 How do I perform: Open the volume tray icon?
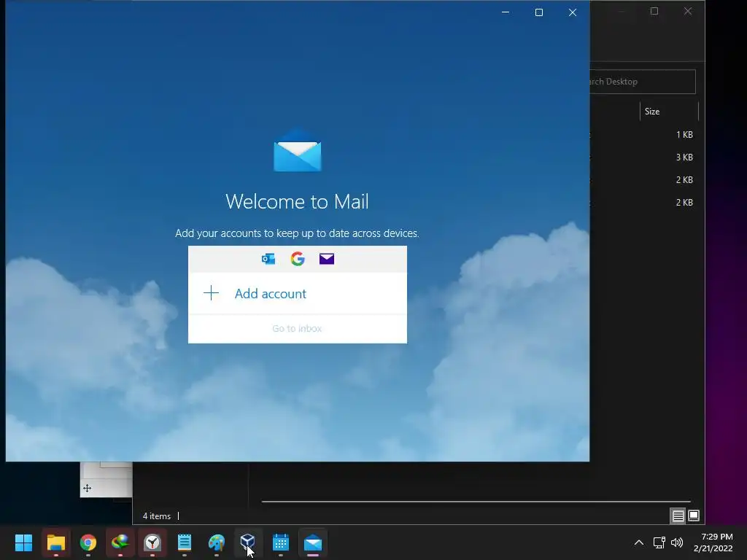[676, 542]
